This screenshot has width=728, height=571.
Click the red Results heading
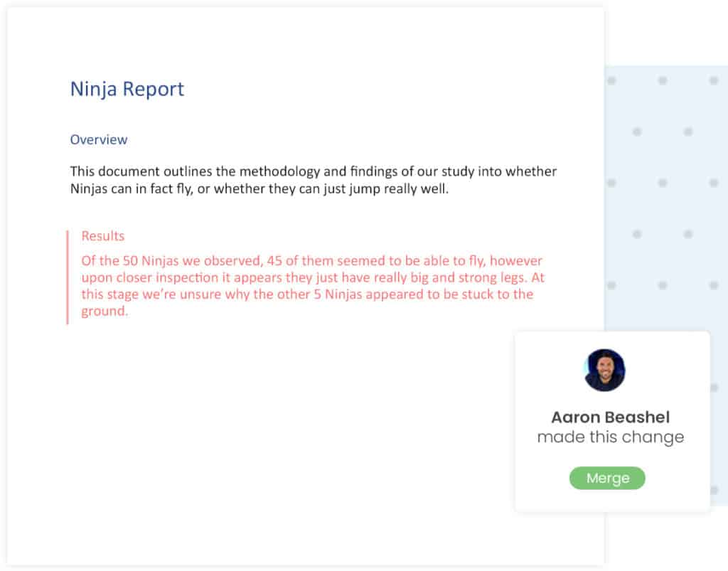103,236
